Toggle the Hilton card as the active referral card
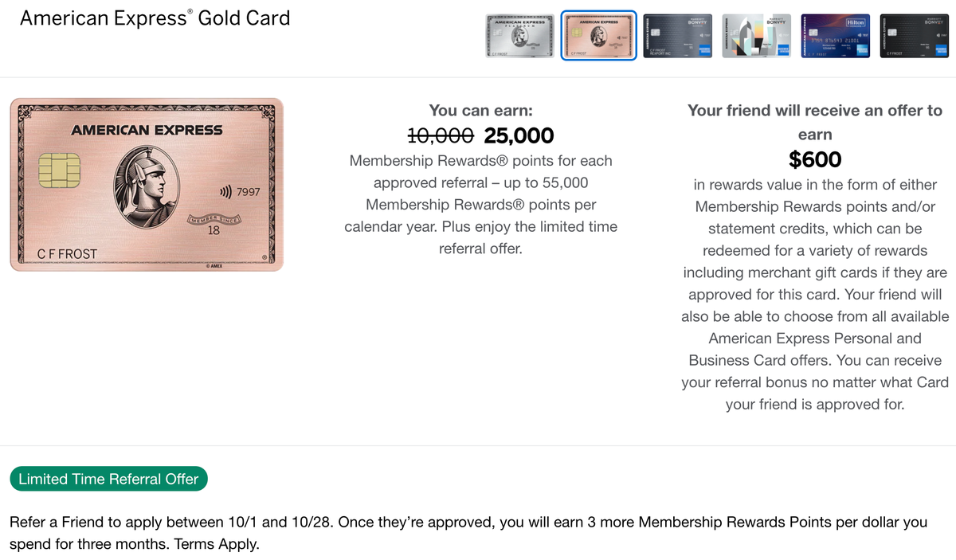 click(x=835, y=36)
